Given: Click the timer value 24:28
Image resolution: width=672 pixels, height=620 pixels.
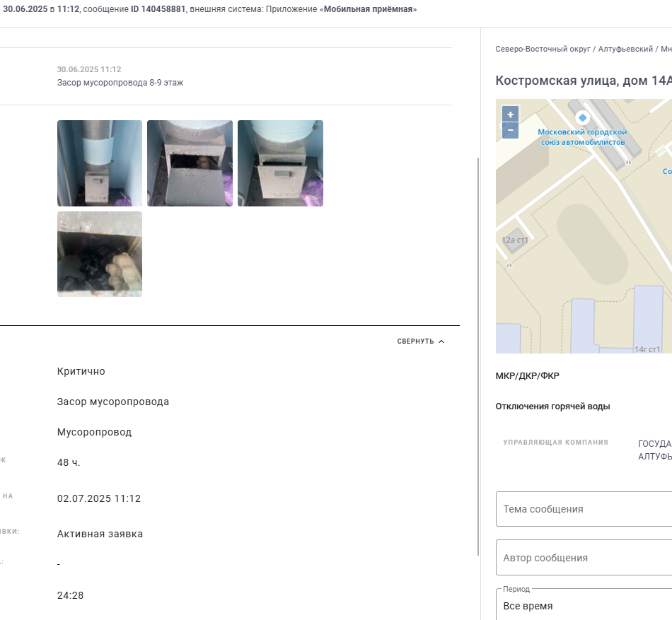Looking at the screenshot, I should (70, 595).
